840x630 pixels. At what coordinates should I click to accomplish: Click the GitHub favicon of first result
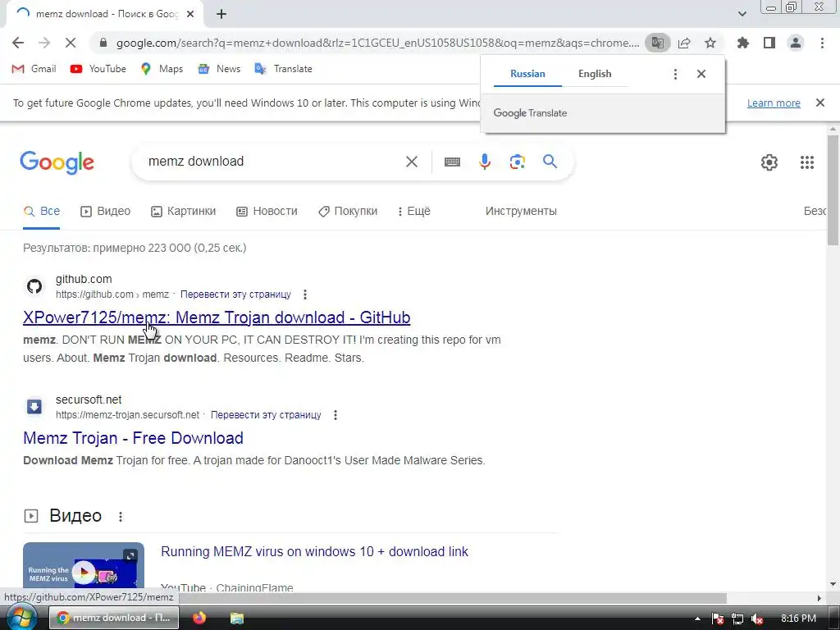34,286
